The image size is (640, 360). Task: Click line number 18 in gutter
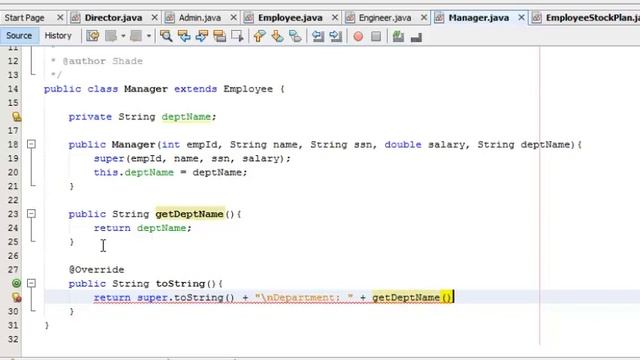13,144
